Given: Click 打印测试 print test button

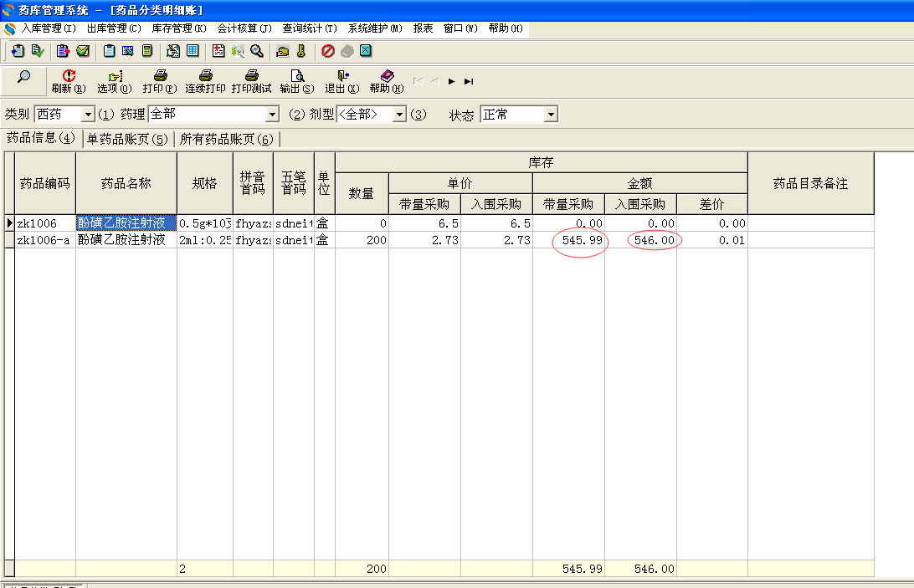Looking at the screenshot, I should point(251,82).
